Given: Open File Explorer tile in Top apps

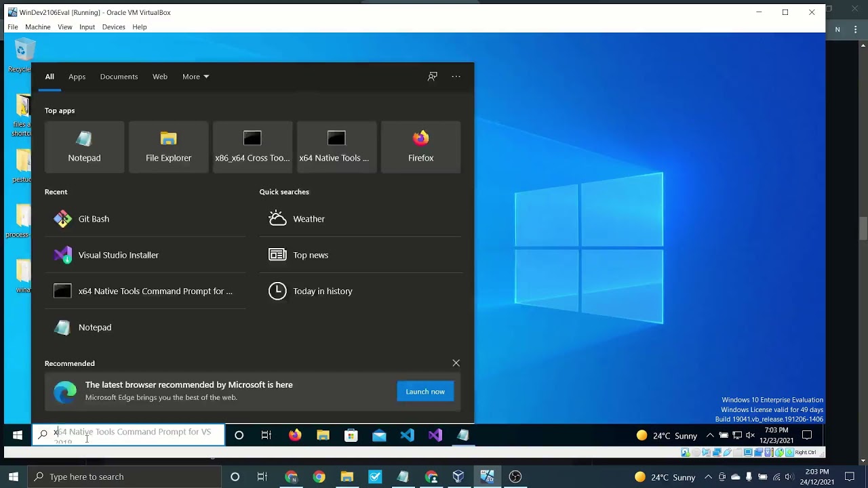Looking at the screenshot, I should (x=168, y=147).
